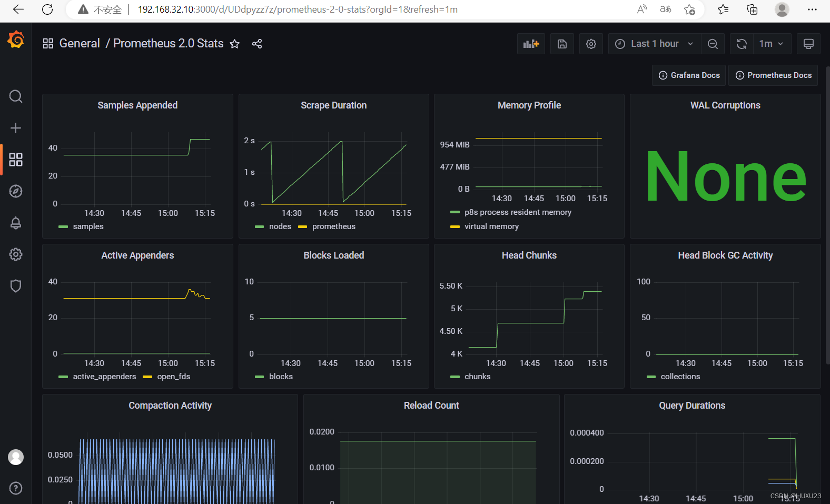Star the Prometheus 2.0 Stats dashboard
Screen dimensions: 830x504
[x=235, y=44]
